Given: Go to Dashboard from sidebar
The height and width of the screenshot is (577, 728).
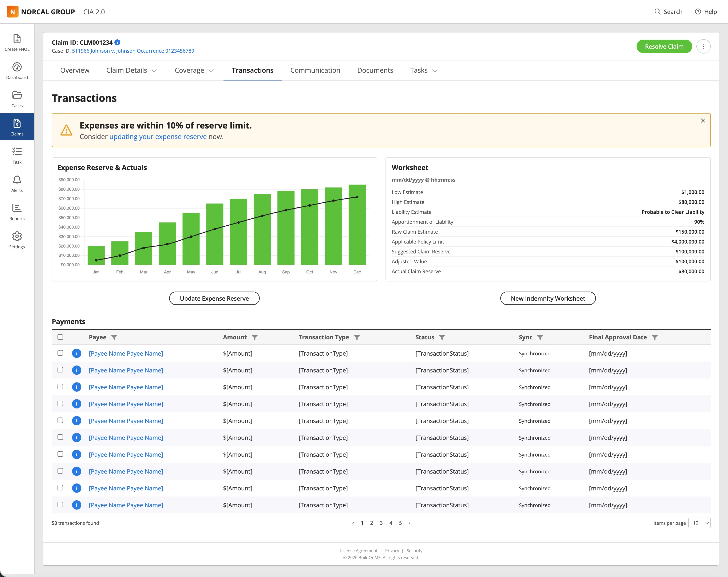Looking at the screenshot, I should [17, 71].
